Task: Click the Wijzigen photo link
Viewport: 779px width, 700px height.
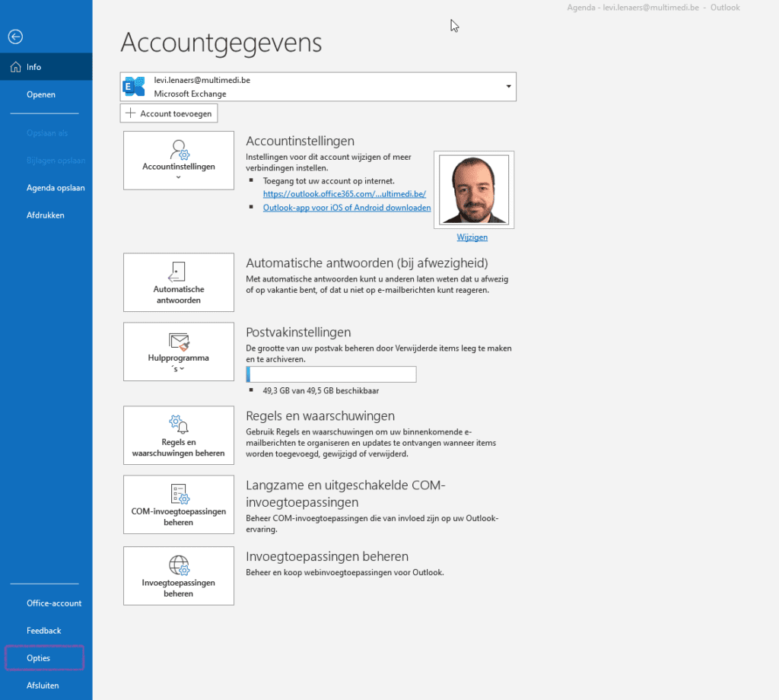Action: [x=472, y=237]
